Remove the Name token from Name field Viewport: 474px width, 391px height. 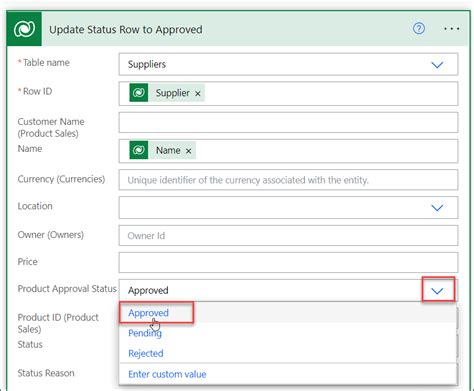188,151
